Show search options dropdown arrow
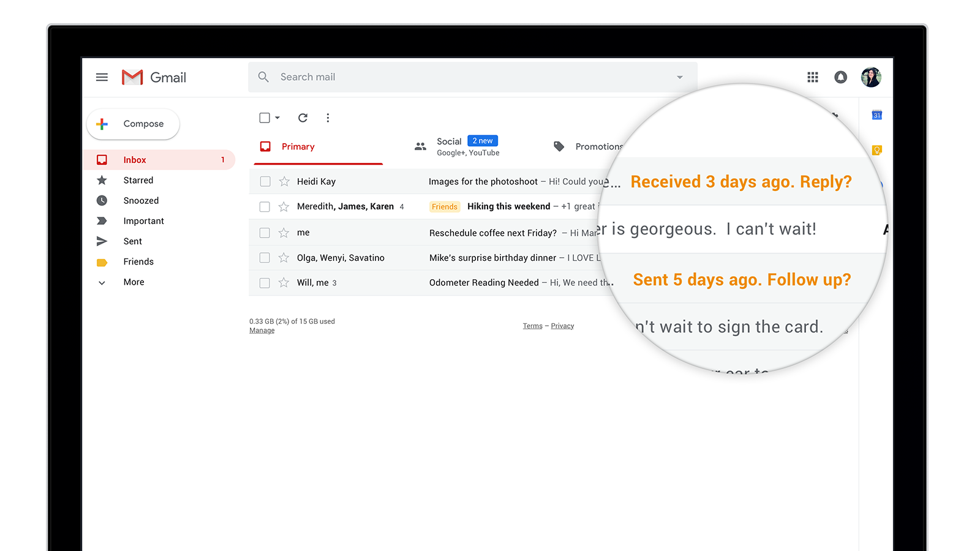 click(x=680, y=77)
